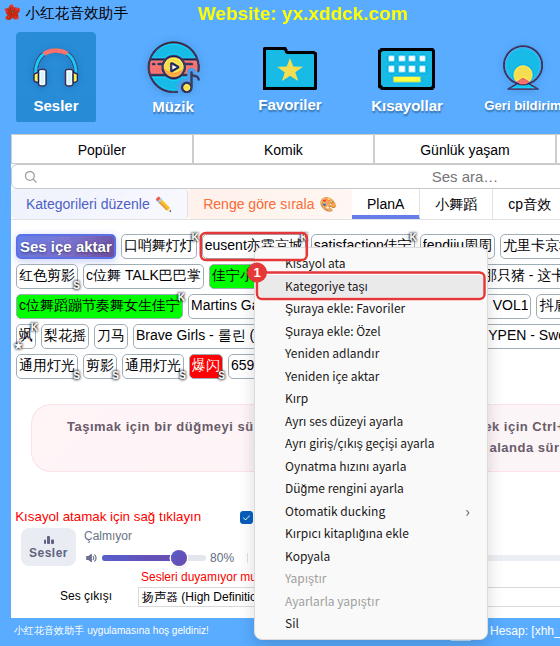Click Renge göre sırala button
The width and height of the screenshot is (560, 646).
[x=269, y=204]
